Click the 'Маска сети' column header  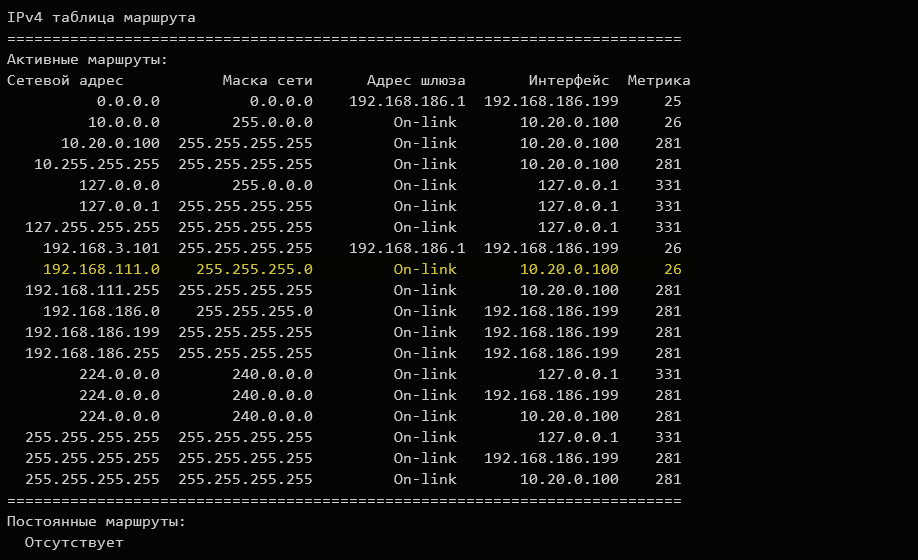pyautogui.click(x=268, y=81)
